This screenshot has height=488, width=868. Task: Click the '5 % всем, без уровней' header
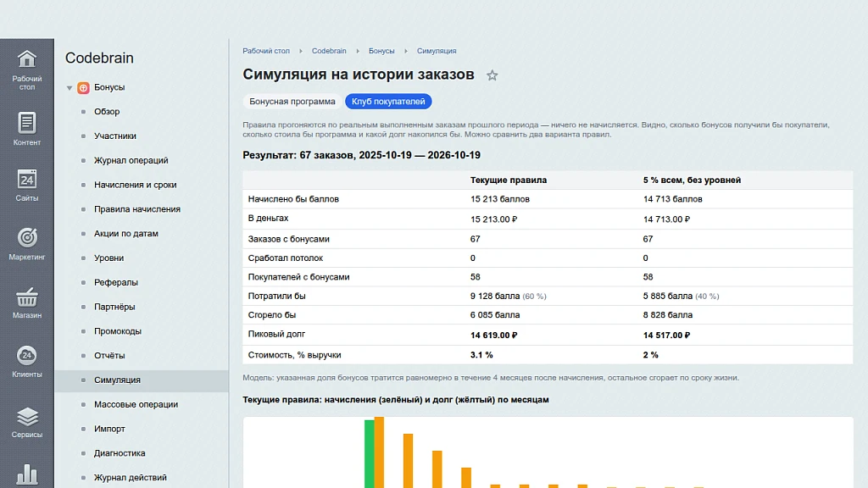[692, 180]
